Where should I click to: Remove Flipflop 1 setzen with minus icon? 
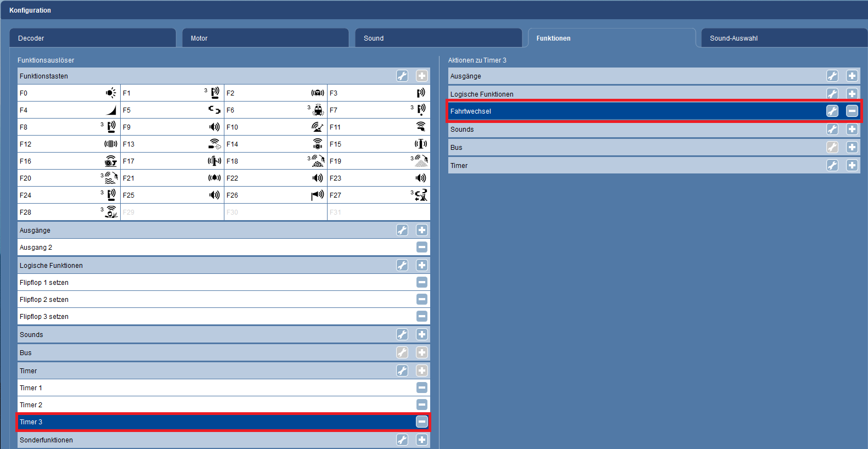point(421,283)
